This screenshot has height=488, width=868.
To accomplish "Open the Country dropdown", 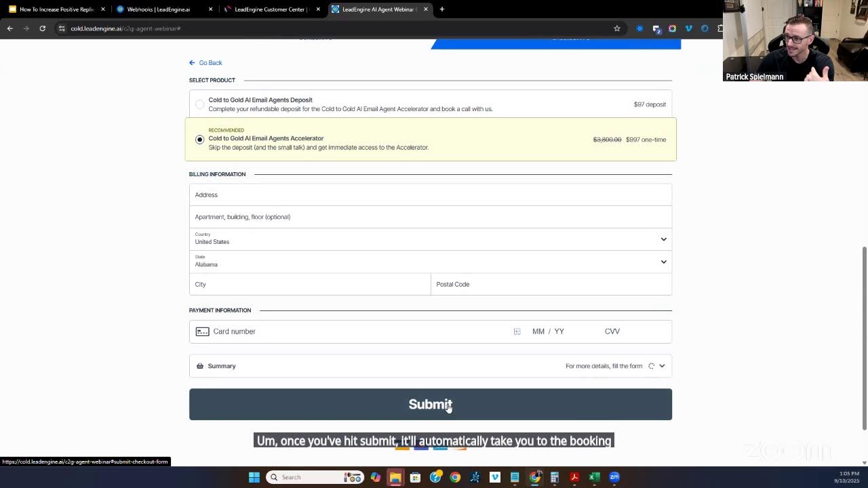I will (x=431, y=239).
